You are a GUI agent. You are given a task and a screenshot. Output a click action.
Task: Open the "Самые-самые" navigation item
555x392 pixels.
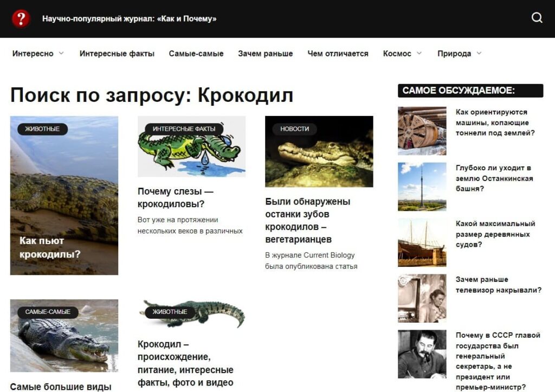point(196,54)
